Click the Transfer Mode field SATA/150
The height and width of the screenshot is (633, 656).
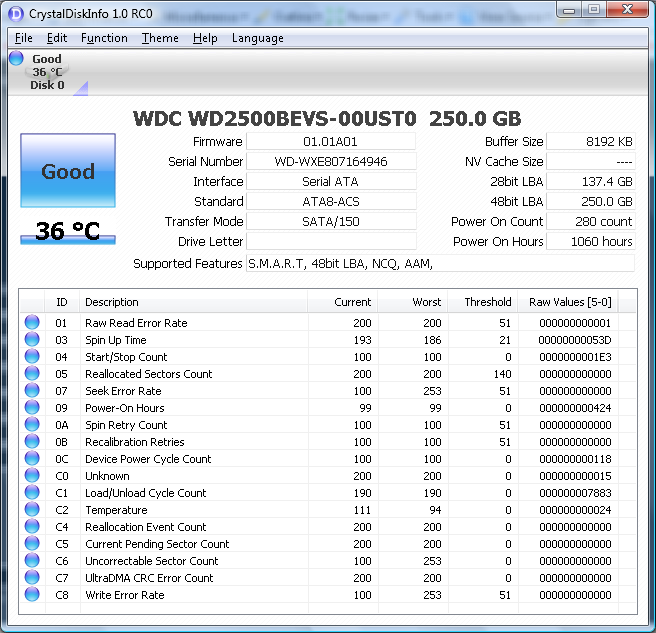coord(331,221)
